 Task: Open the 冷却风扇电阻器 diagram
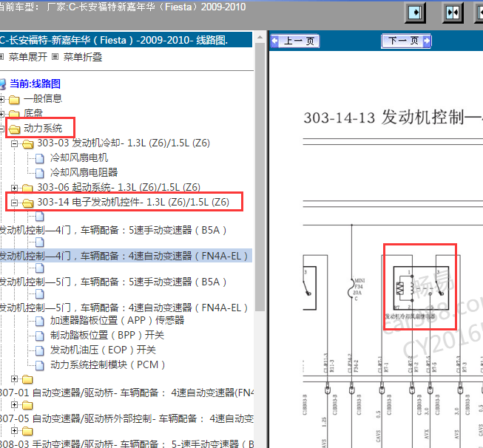coord(84,172)
